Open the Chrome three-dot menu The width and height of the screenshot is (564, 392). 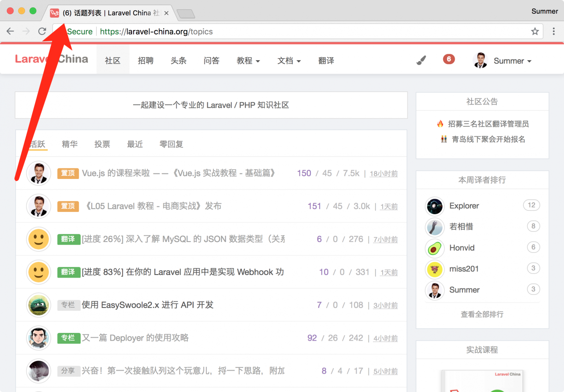554,31
